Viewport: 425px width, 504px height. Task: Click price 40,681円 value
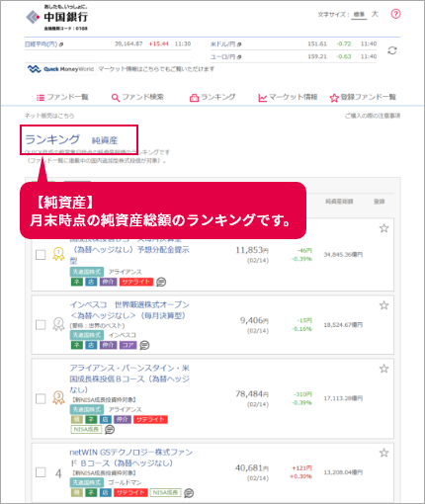pyautogui.click(x=252, y=468)
